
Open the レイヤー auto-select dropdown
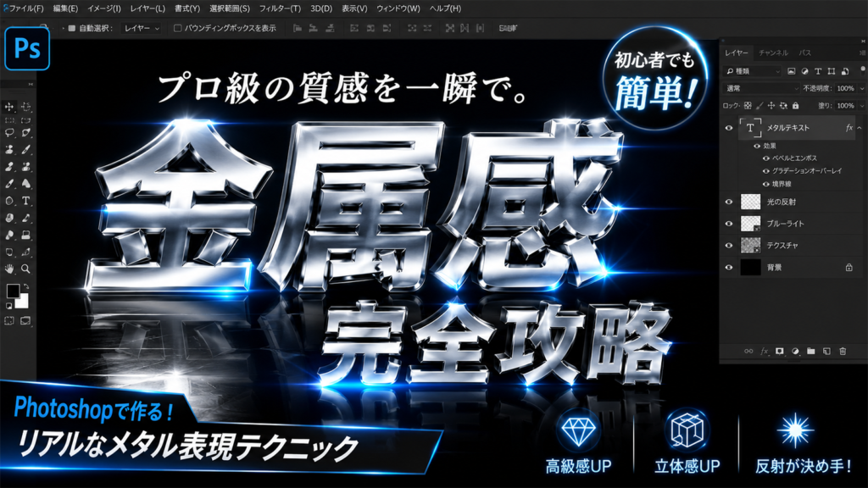pos(142,28)
